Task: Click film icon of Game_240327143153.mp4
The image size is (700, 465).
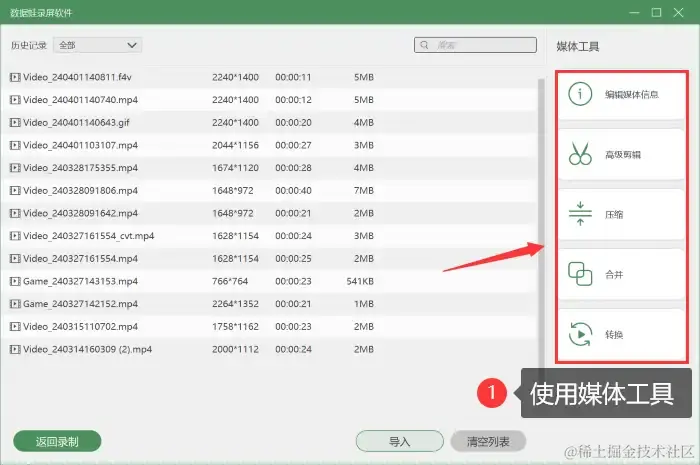Action: [15, 281]
